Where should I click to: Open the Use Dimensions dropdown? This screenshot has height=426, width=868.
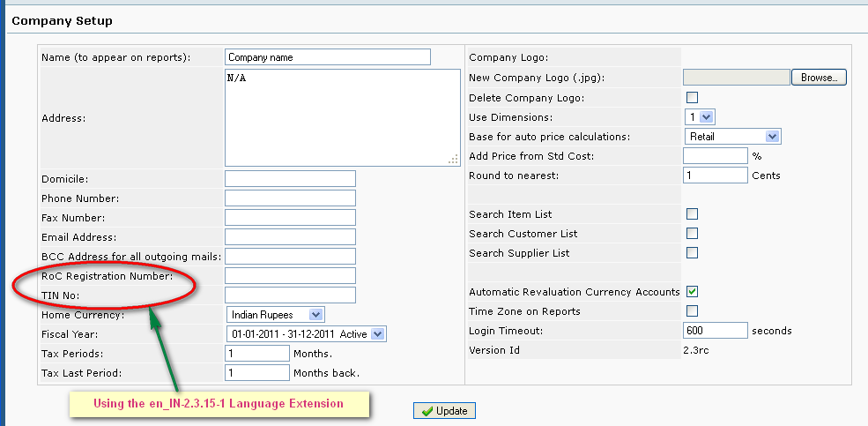click(x=700, y=117)
